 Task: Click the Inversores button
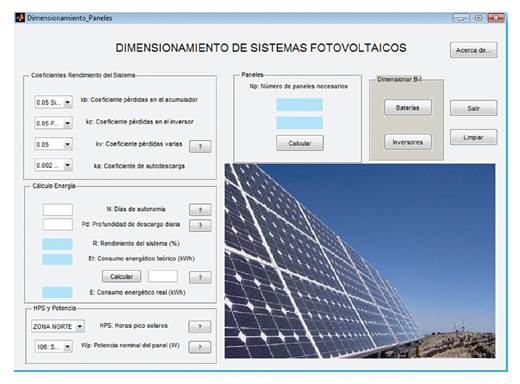click(x=408, y=142)
